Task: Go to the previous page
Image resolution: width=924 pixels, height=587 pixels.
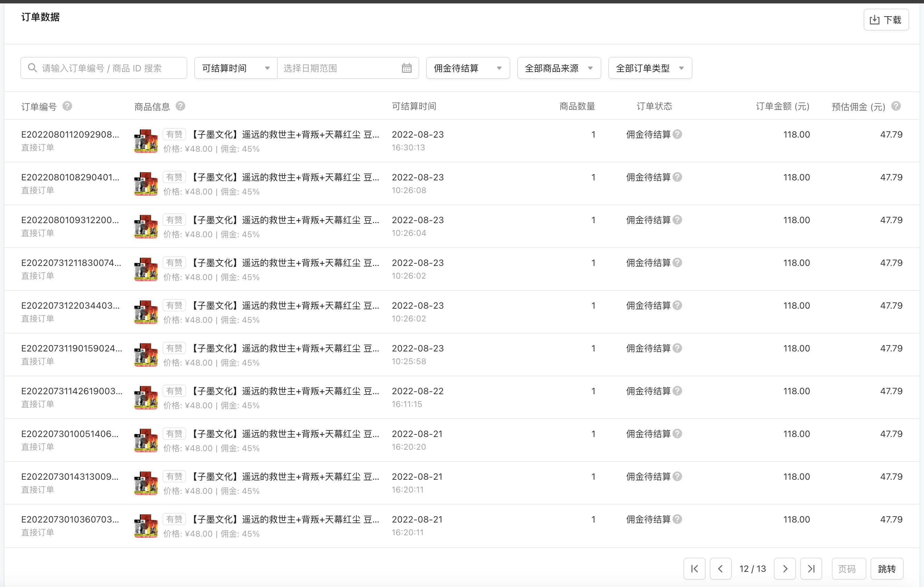Action: (720, 569)
